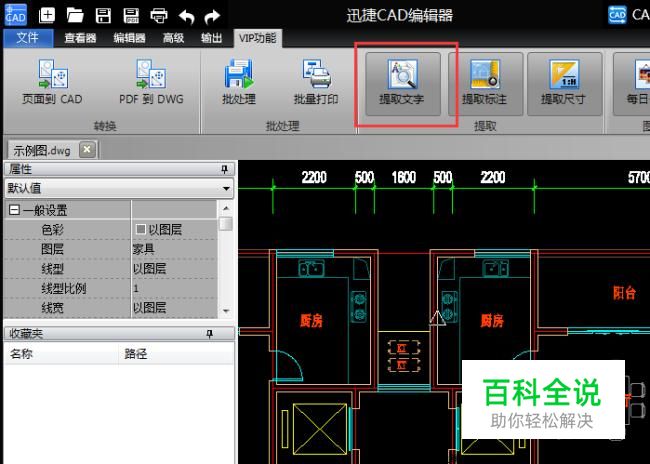650x464 pixels.
Task: Click the properties scrollbar thumb
Action: 226,223
